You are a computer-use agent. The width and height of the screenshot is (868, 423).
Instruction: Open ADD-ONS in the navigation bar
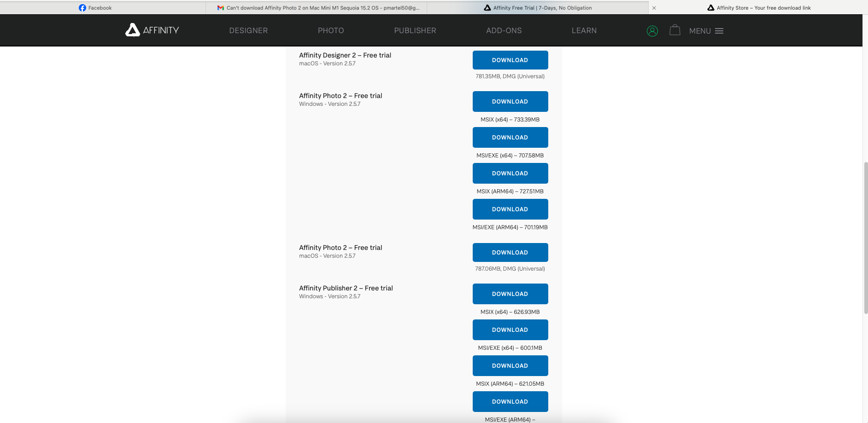(x=504, y=30)
